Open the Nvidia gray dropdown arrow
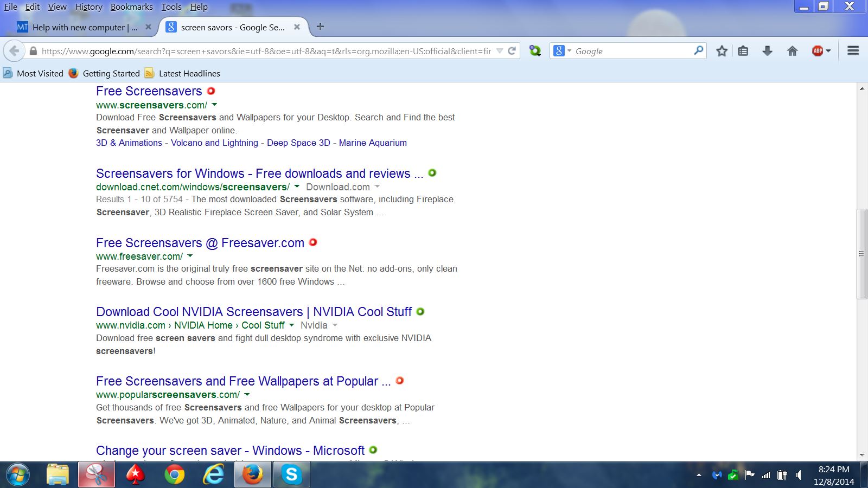Viewport: 868px width, 488px height. (x=335, y=325)
